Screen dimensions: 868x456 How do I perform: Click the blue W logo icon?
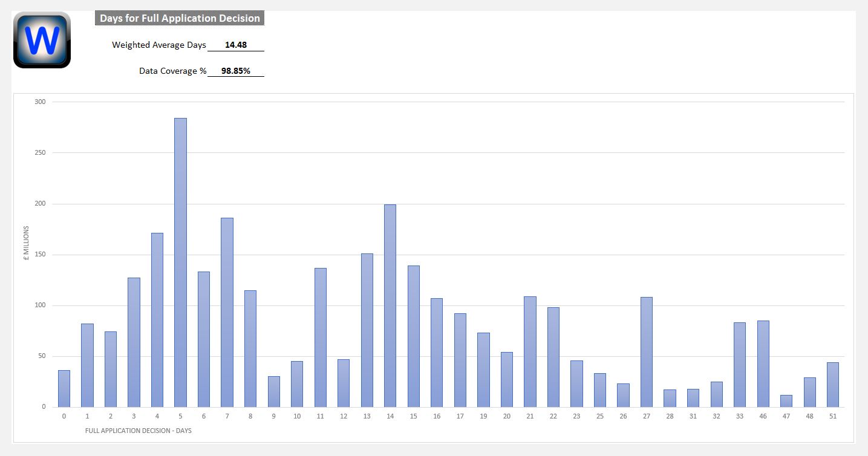[x=42, y=40]
